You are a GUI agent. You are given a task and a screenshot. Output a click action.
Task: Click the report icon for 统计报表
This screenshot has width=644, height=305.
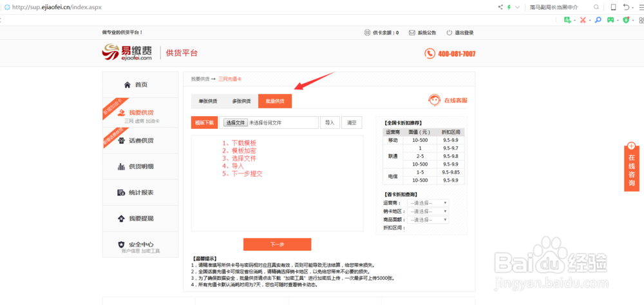[121, 192]
